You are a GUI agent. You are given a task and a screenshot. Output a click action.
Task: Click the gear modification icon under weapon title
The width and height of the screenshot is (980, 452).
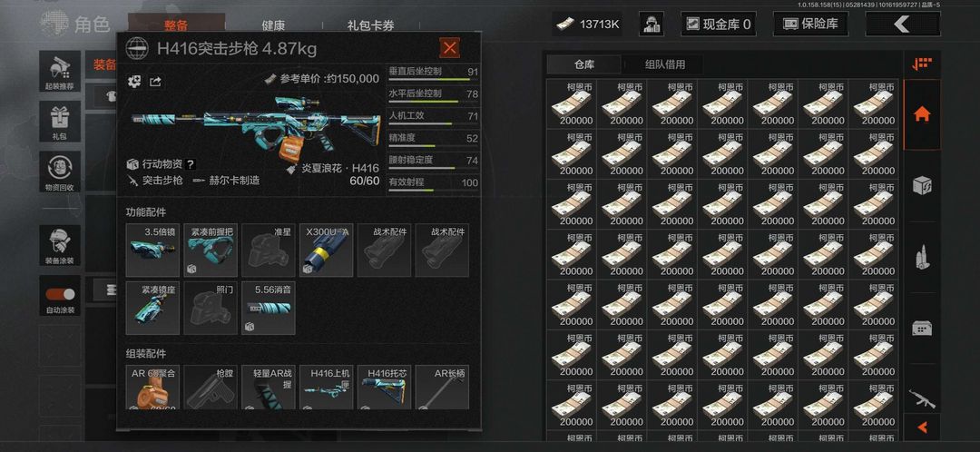pyautogui.click(x=134, y=82)
